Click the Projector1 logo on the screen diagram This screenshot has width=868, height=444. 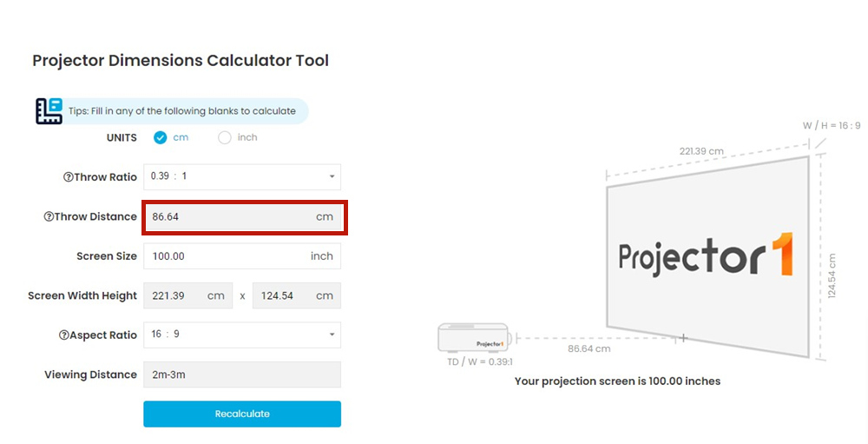coord(705,257)
